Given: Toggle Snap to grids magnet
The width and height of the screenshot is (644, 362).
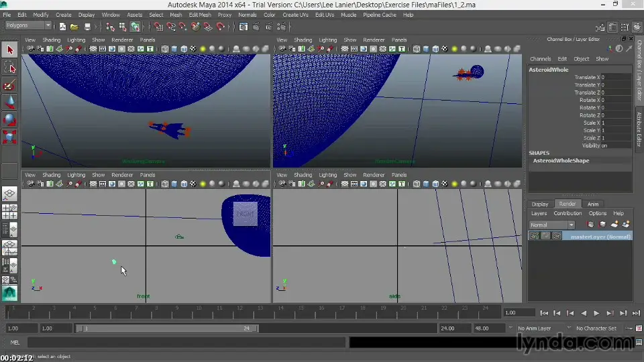Looking at the screenshot, I should (158, 27).
